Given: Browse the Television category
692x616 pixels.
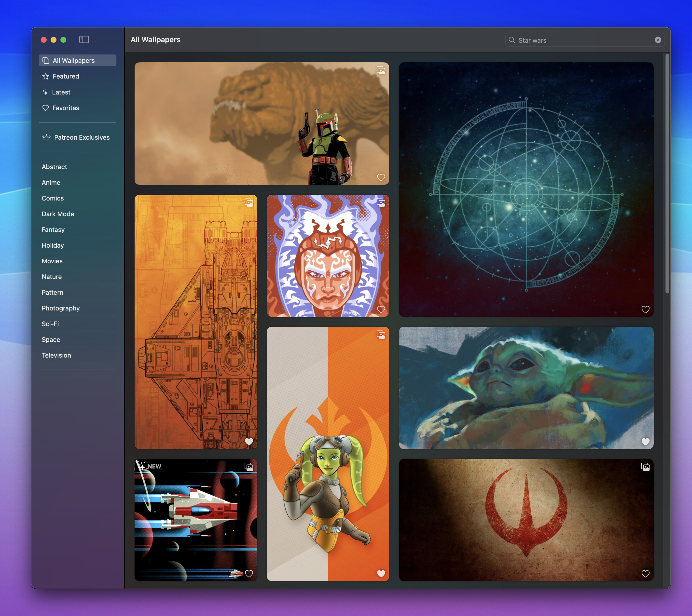Looking at the screenshot, I should tap(56, 355).
